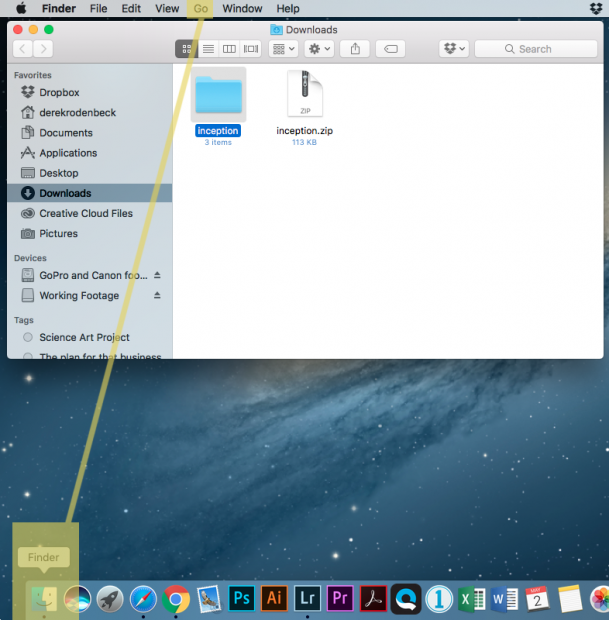Screen dimensions: 609x620
Task: Launch Photoshop from the Dock
Action: (241, 598)
